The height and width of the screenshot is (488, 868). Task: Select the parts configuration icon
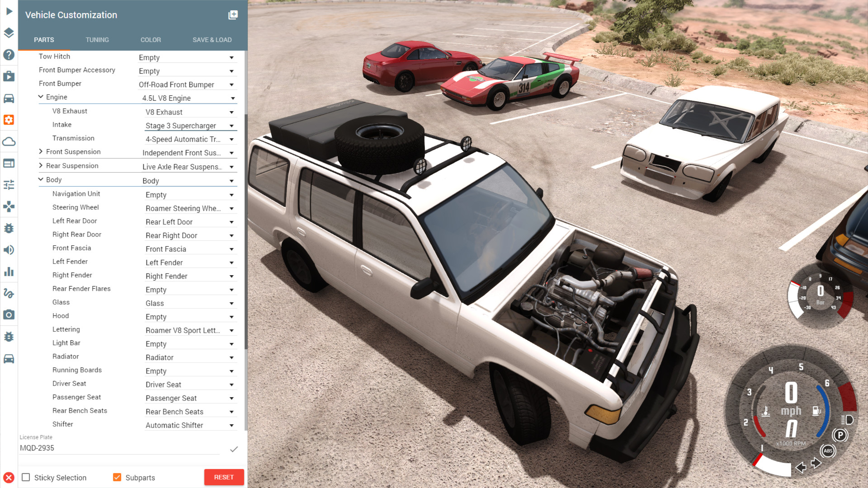coord(9,120)
